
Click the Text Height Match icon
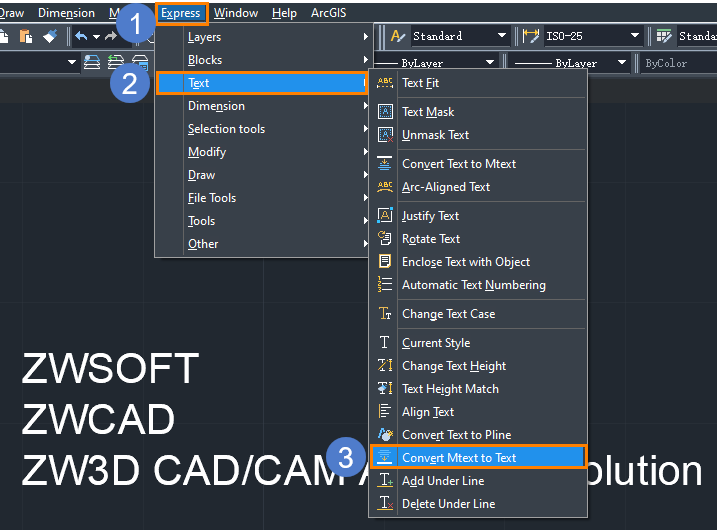(385, 388)
